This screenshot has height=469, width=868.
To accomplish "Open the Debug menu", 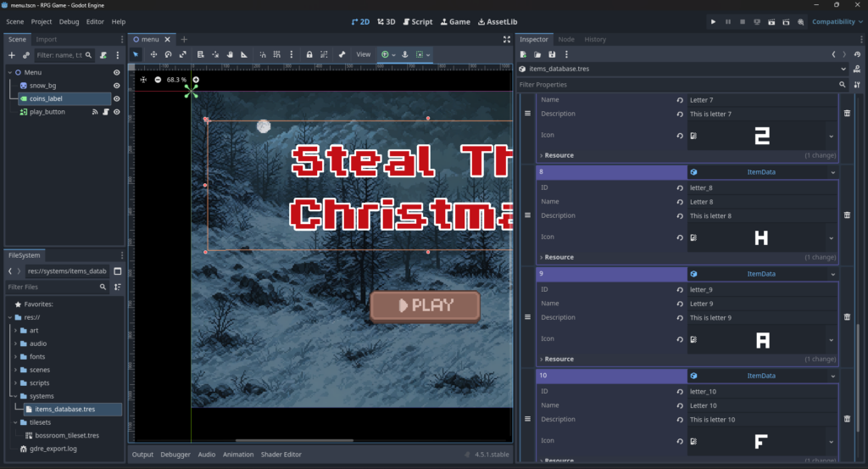I will (x=70, y=21).
